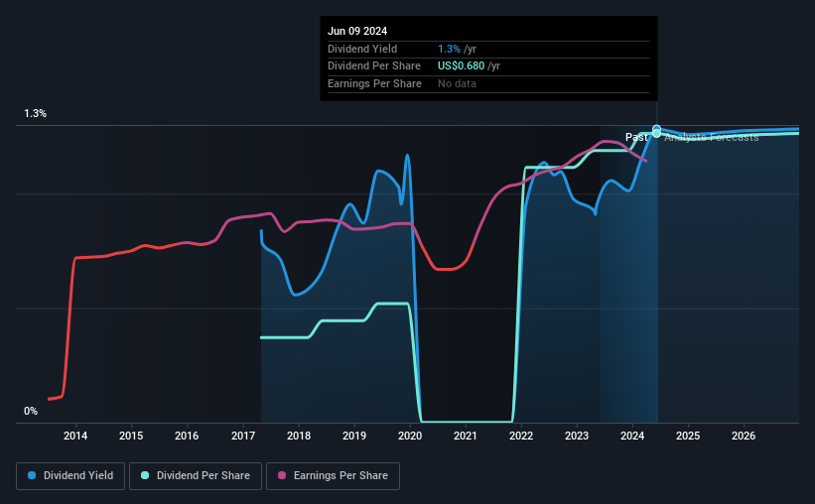Click the 2022 year label
Screen dimensions: 815x504
[521, 436]
